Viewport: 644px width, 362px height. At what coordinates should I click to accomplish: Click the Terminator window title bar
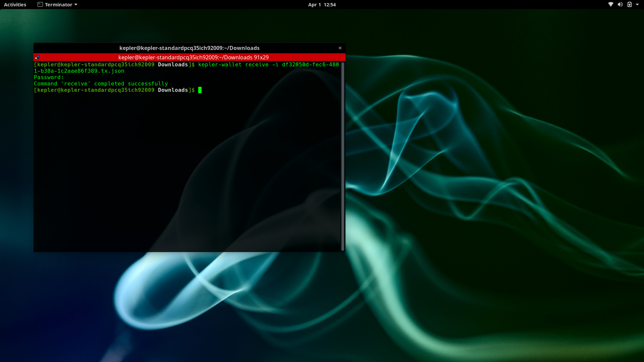click(190, 48)
